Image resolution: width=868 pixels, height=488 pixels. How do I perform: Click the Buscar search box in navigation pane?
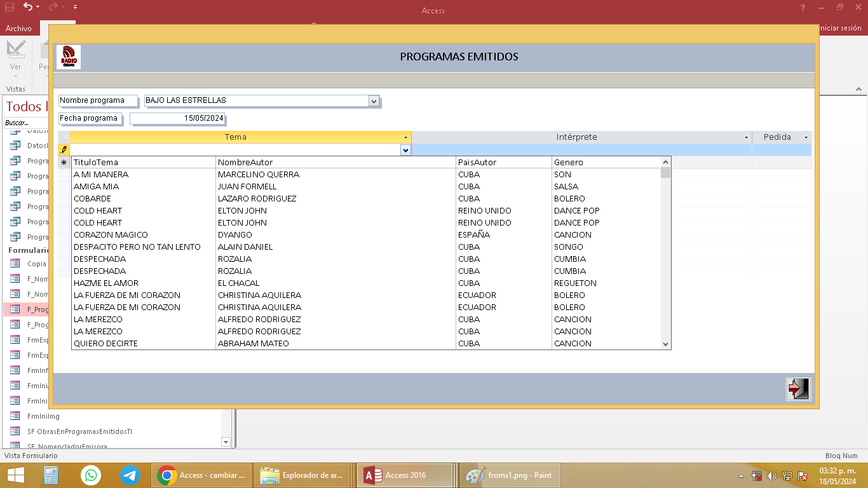click(x=26, y=123)
